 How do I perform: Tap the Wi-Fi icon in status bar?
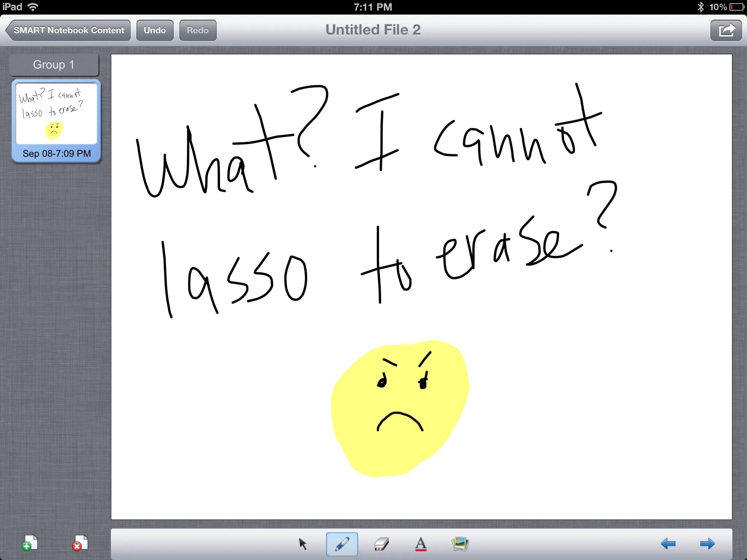pyautogui.click(x=33, y=7)
